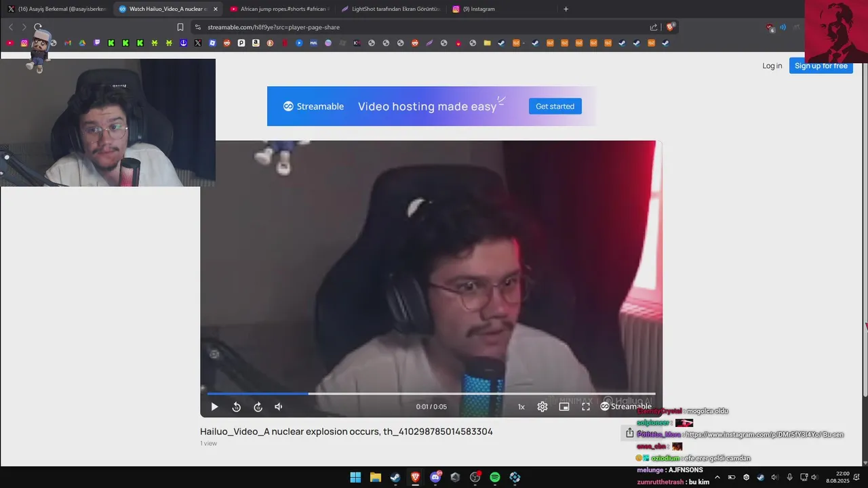The width and height of the screenshot is (868, 488).
Task: Enter fullscreen video mode
Action: point(586,407)
